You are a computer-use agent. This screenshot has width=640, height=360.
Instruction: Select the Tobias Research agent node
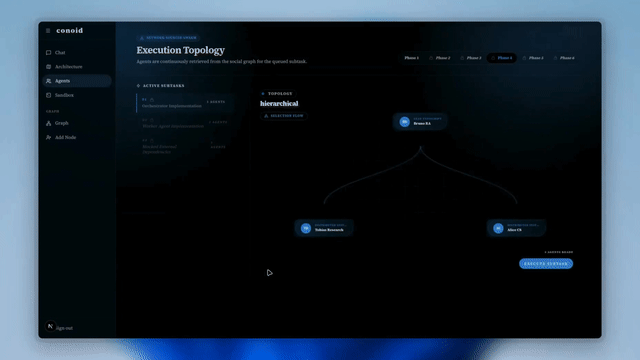point(324,228)
